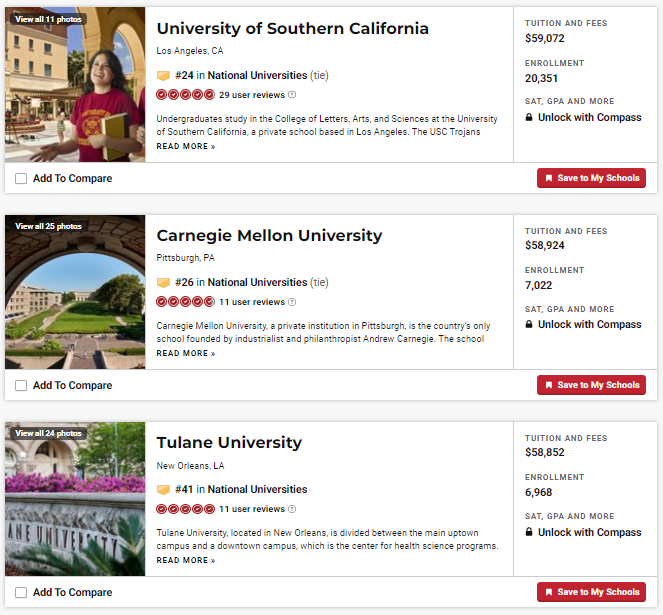Click info icon beside Carnegie Mellon's user reviews
This screenshot has height=615, width=663.
pyautogui.click(x=292, y=302)
